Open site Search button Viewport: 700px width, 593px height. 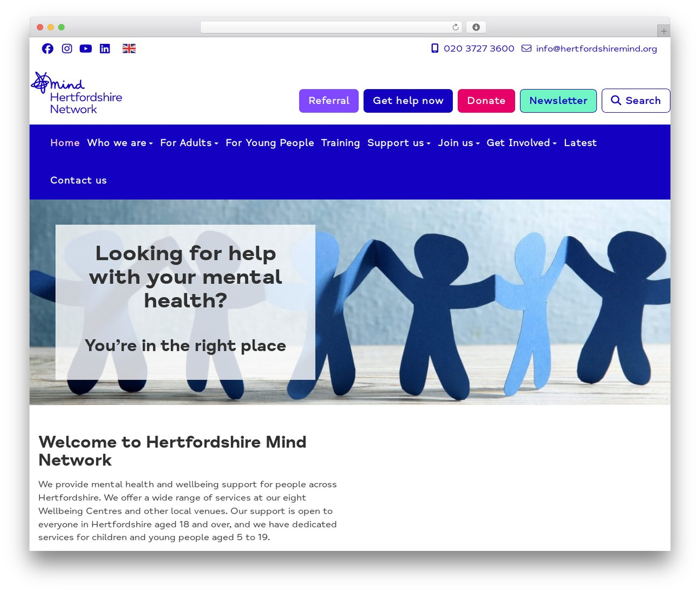[x=635, y=101]
